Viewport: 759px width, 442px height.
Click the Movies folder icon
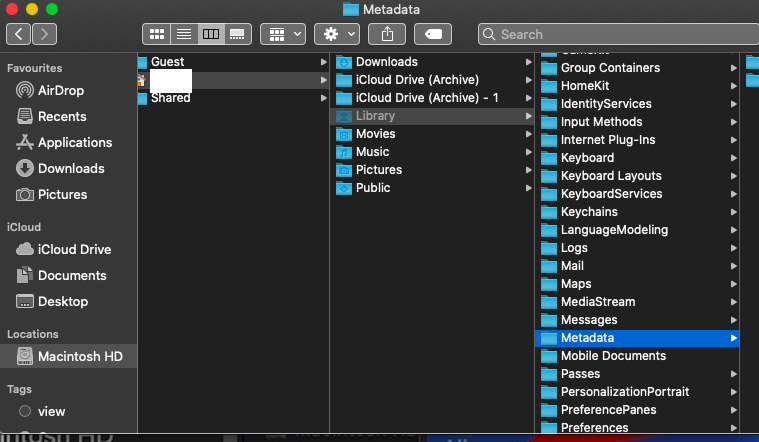point(344,134)
